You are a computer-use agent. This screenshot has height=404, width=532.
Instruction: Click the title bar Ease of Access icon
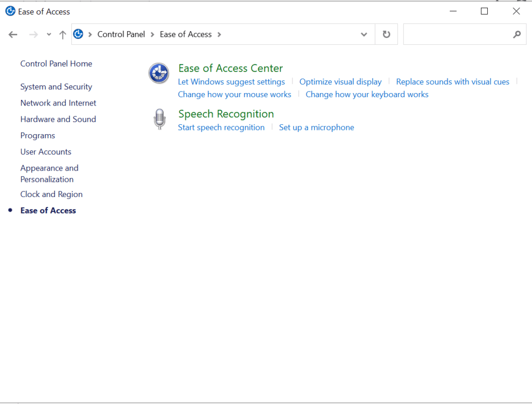pyautogui.click(x=10, y=11)
